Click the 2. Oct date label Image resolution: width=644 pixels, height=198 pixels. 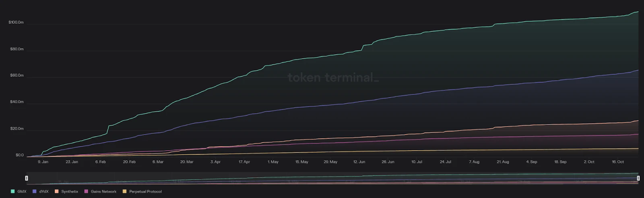coord(589,162)
